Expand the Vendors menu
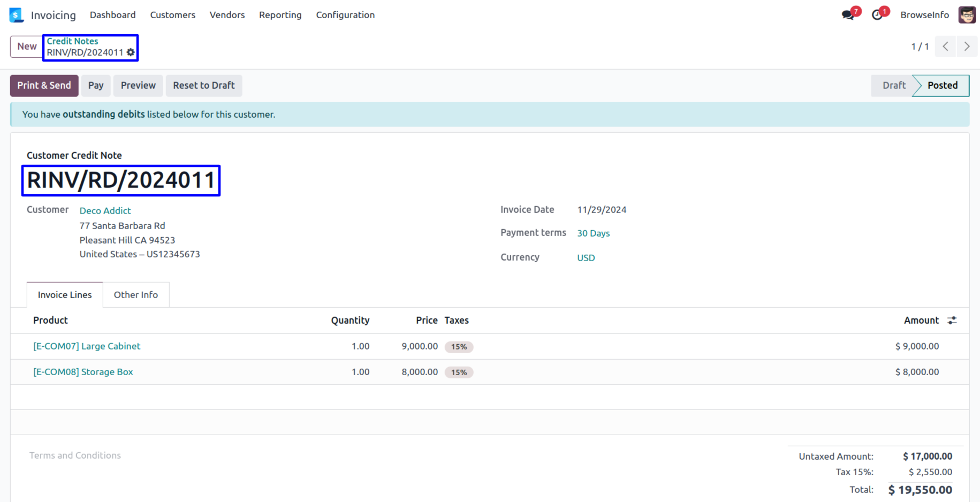The width and height of the screenshot is (980, 502). pyautogui.click(x=227, y=15)
